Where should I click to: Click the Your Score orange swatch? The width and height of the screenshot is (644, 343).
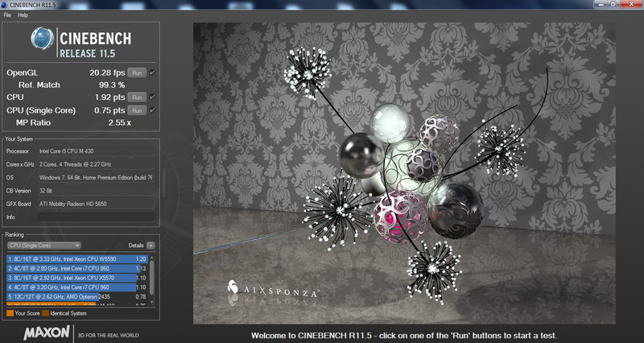(10, 313)
